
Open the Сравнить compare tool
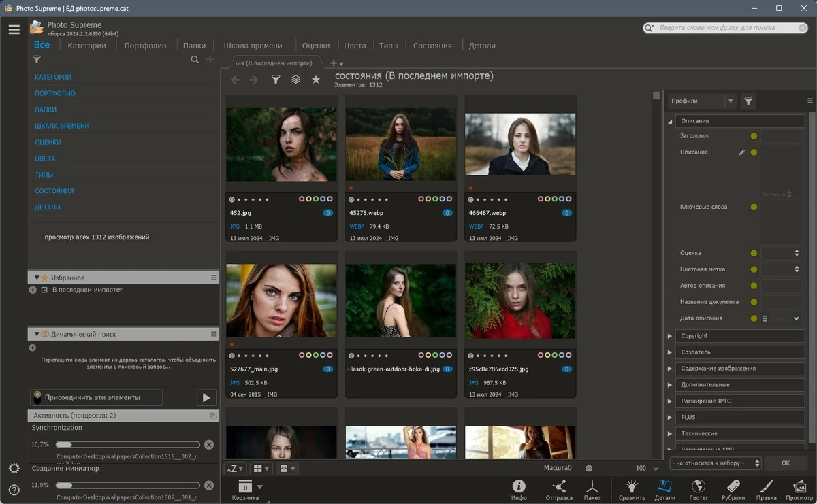click(632, 490)
